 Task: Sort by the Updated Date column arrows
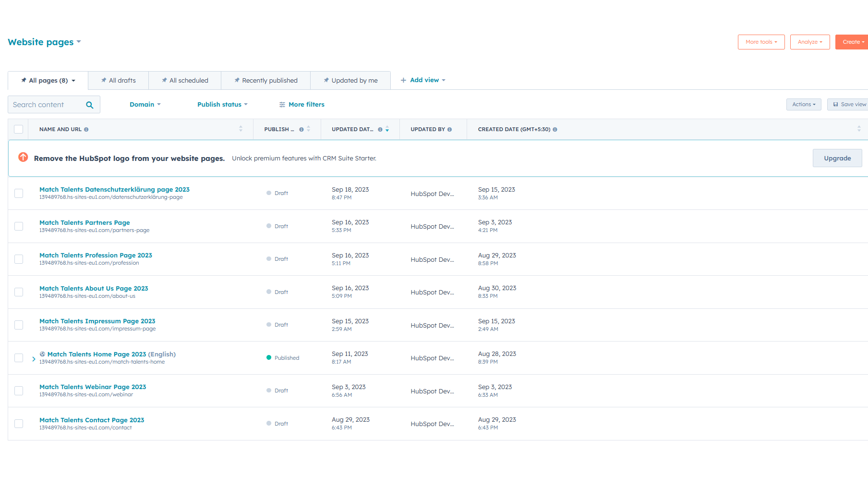pos(387,129)
